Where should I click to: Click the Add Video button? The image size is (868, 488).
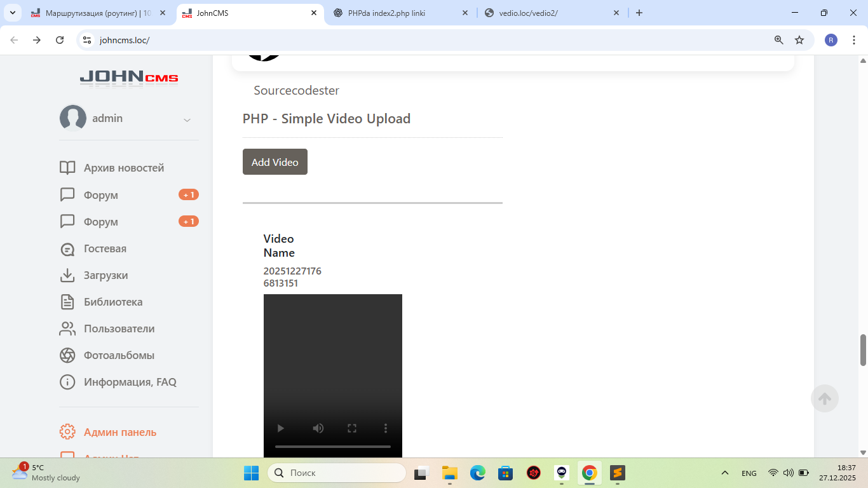coord(275,162)
